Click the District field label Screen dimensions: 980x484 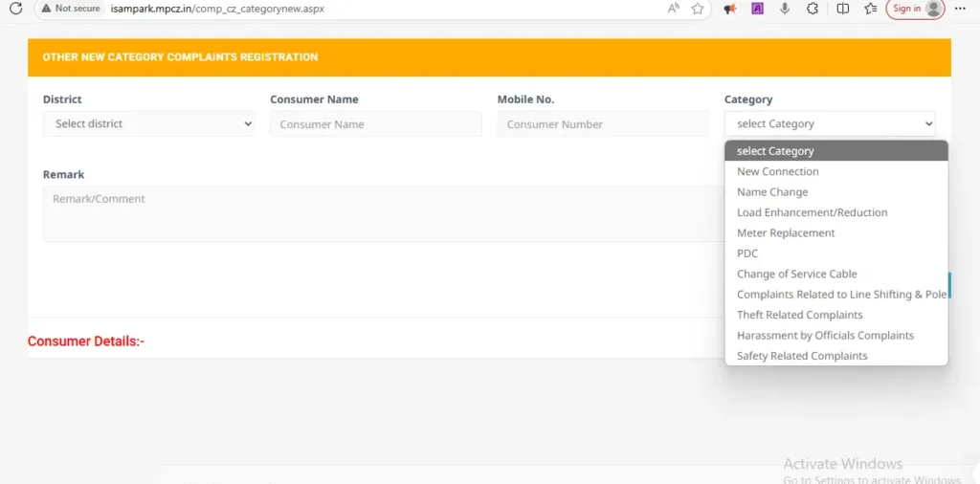click(x=62, y=99)
